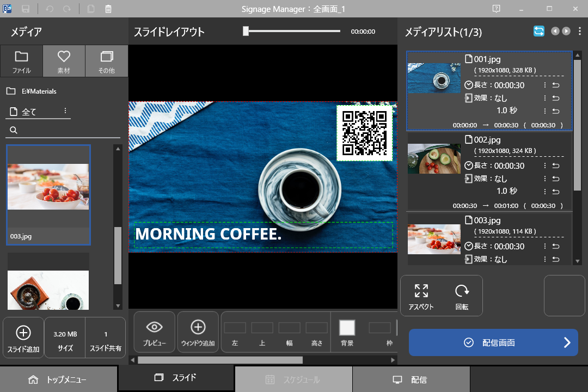Open options for 002.jpg length setting

coord(545,166)
